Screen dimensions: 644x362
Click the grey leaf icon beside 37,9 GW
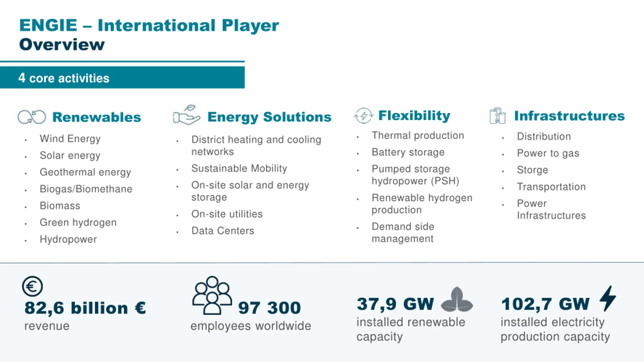click(x=457, y=299)
